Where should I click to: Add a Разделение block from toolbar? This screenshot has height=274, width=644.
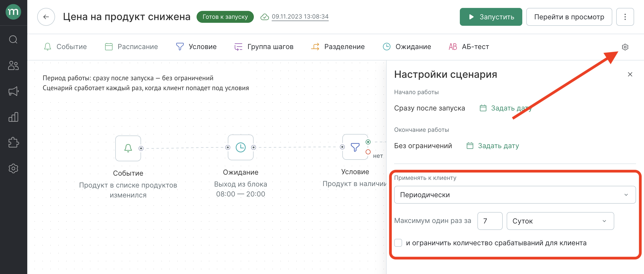pyautogui.click(x=338, y=47)
